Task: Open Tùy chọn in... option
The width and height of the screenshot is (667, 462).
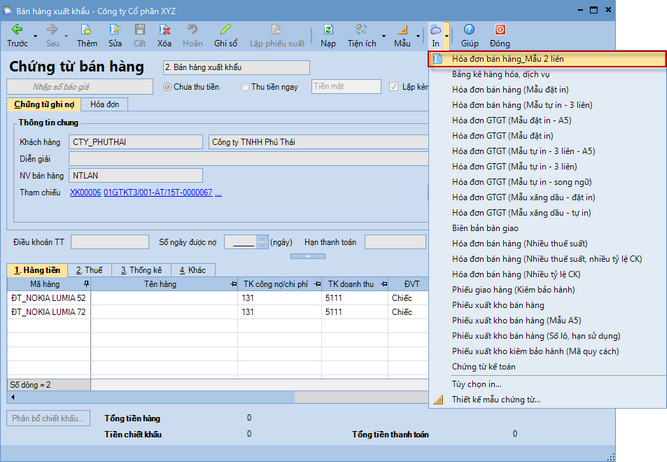Action: (547, 384)
